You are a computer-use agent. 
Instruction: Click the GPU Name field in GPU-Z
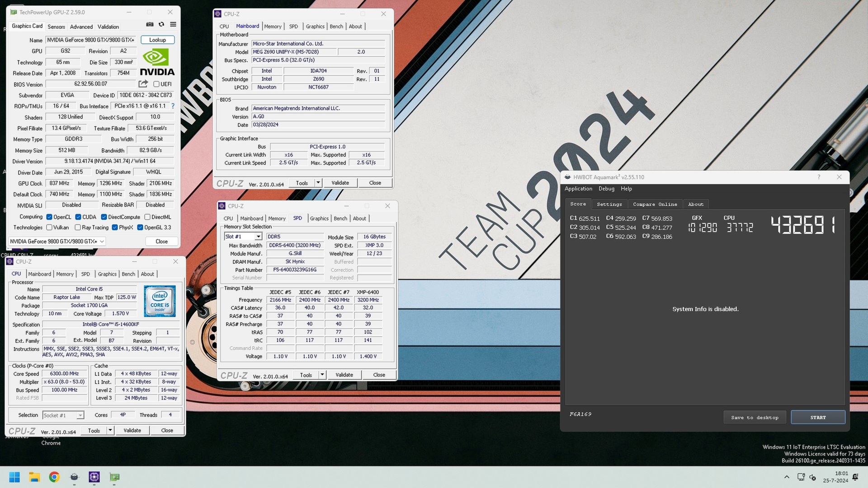point(91,40)
